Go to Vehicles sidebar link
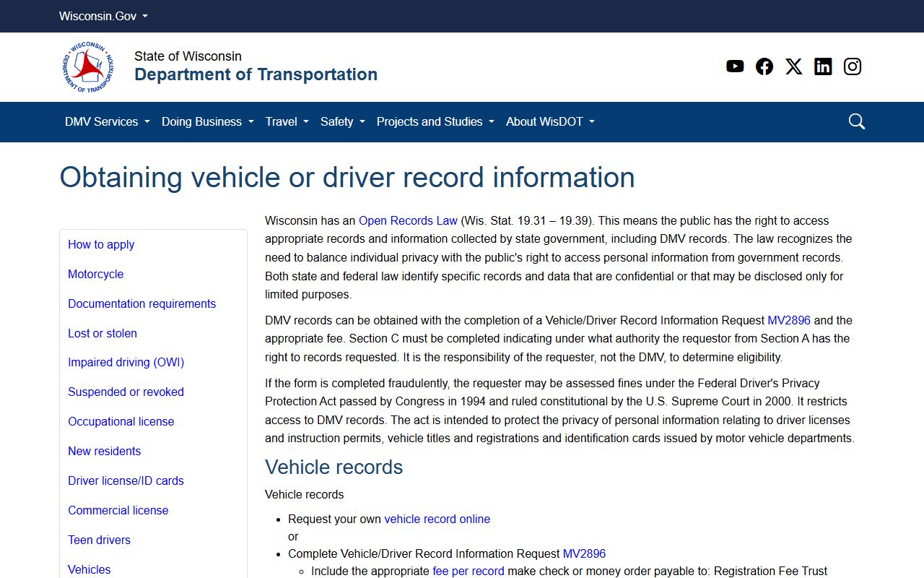924x578 pixels. pyautogui.click(x=90, y=569)
